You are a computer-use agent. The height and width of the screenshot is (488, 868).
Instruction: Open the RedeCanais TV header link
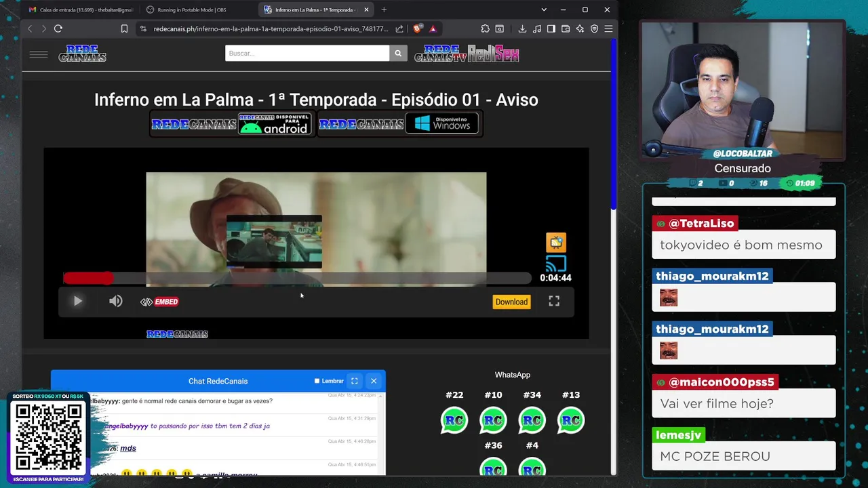click(440, 54)
